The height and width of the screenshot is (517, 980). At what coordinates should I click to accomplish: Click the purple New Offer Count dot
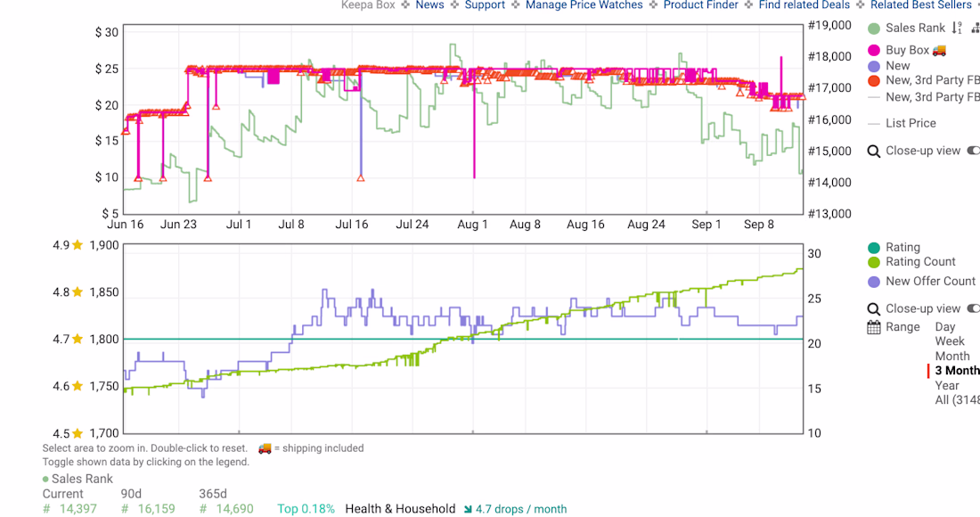[x=874, y=282]
